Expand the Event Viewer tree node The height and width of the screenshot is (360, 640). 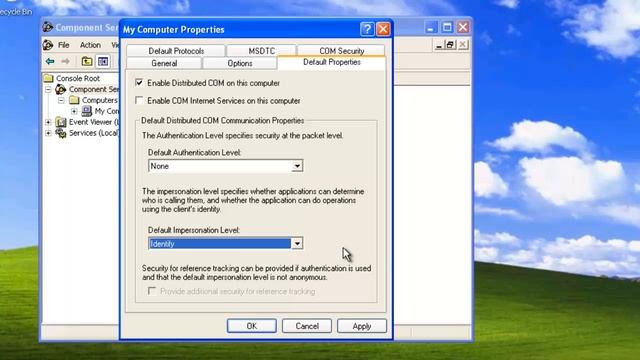coord(48,122)
